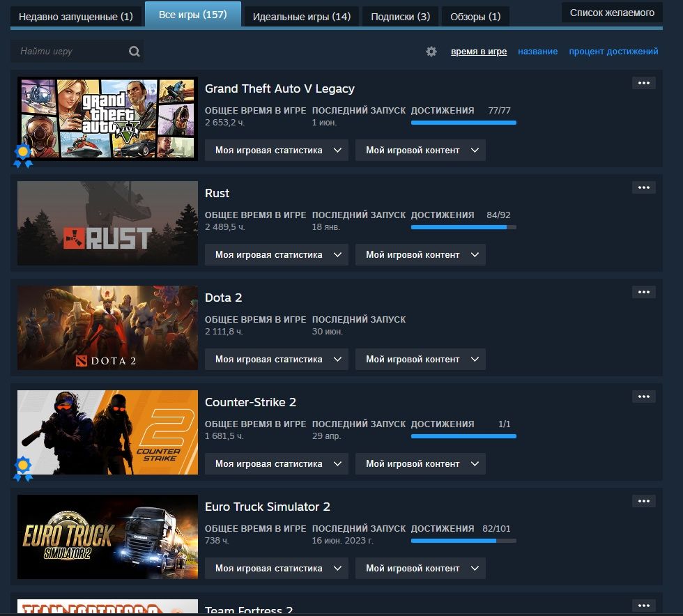683x616 pixels.
Task: Switch to the Недавно запущенные (1) tab
Action: [76, 17]
